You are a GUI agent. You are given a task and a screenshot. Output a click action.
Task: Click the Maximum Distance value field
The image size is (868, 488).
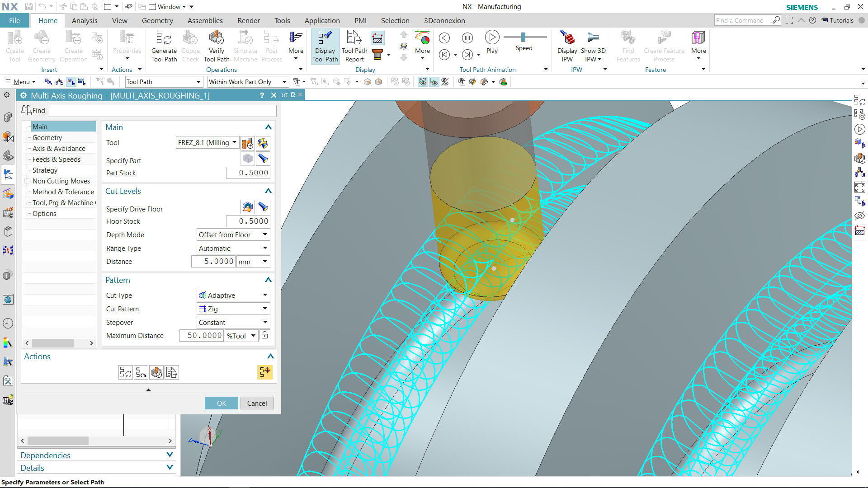202,336
